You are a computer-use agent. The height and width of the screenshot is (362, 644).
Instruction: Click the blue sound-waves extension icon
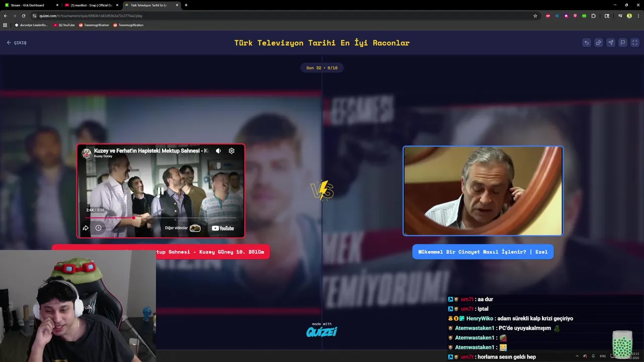tap(557, 16)
